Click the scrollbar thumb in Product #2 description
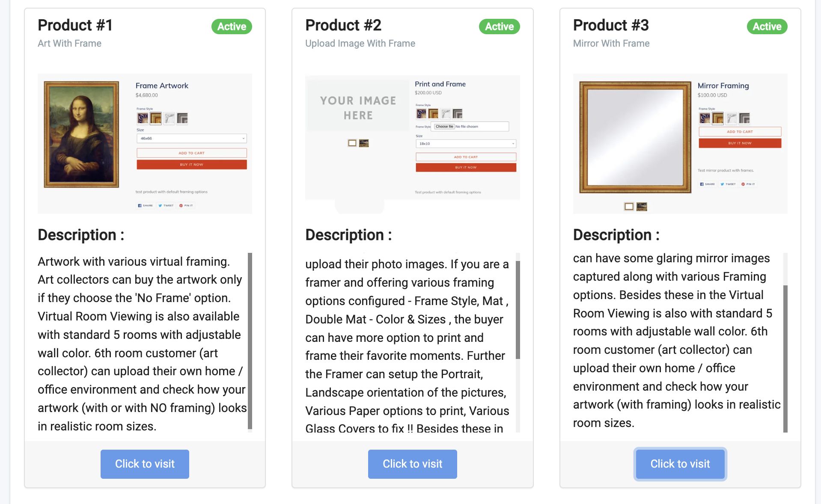 pos(518,310)
